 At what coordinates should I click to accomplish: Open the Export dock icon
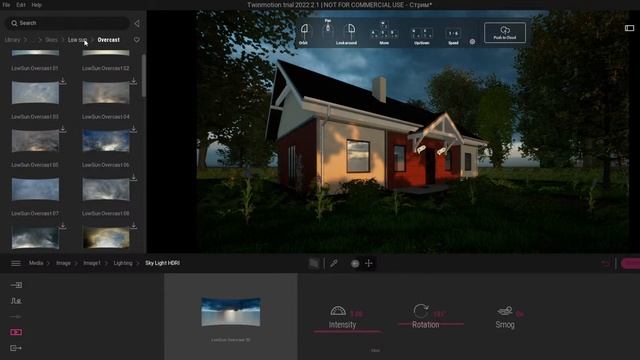pos(16,348)
